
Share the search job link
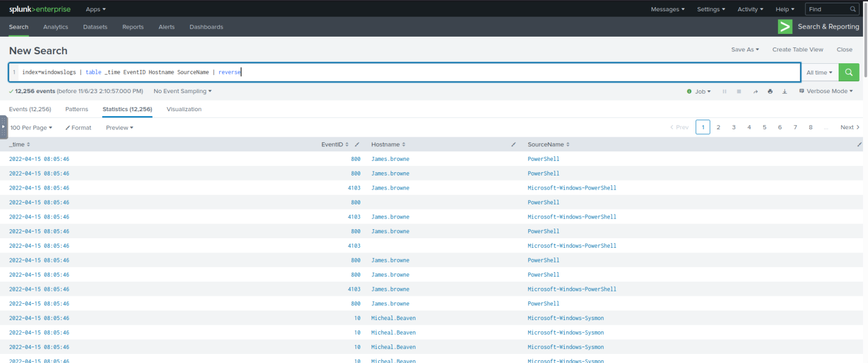[x=756, y=91]
